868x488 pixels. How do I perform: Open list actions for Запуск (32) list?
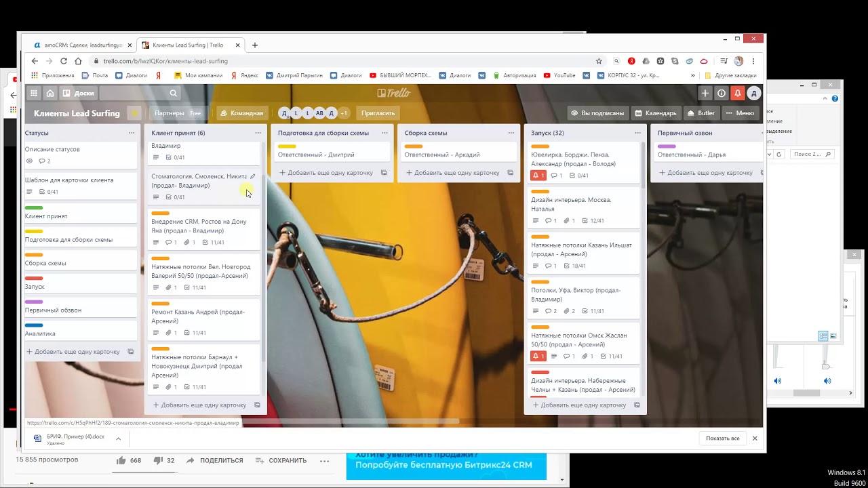pos(637,133)
